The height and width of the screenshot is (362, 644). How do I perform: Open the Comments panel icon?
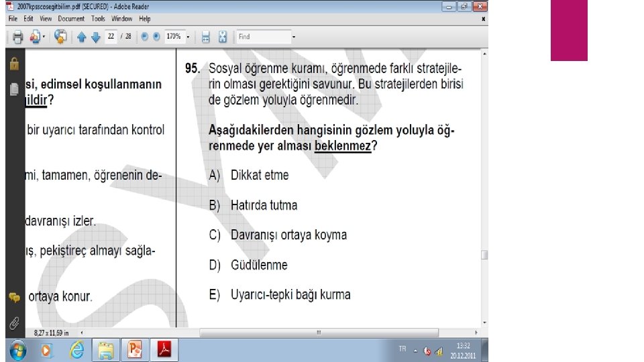(x=14, y=298)
